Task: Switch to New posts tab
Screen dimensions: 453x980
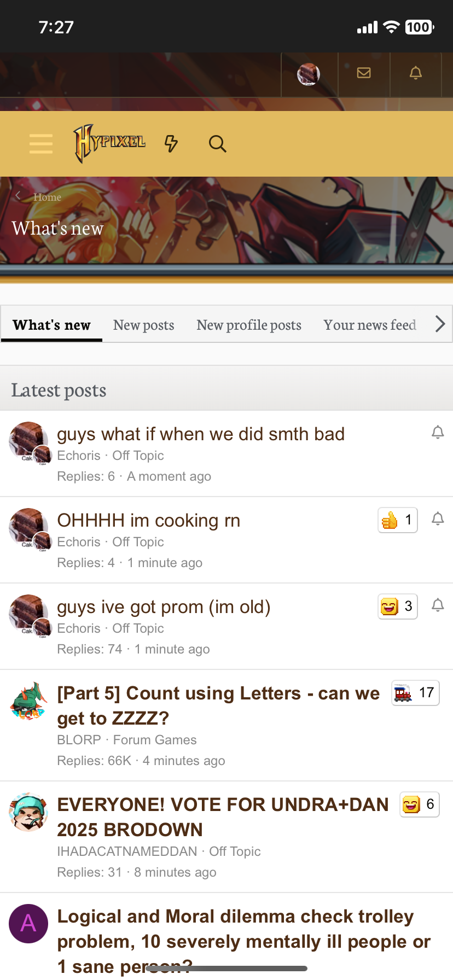Action: (143, 325)
